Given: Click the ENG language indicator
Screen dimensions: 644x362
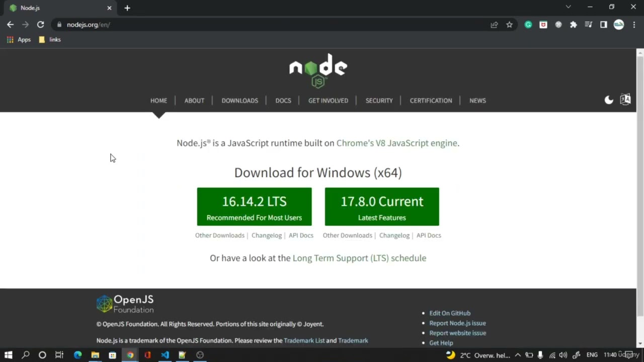Looking at the screenshot, I should tap(592, 355).
